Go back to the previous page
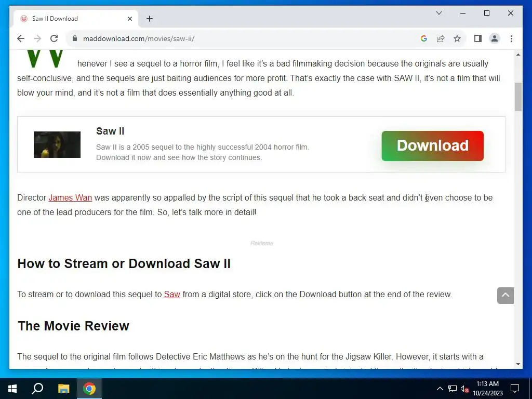The width and height of the screenshot is (532, 399). [x=21, y=38]
